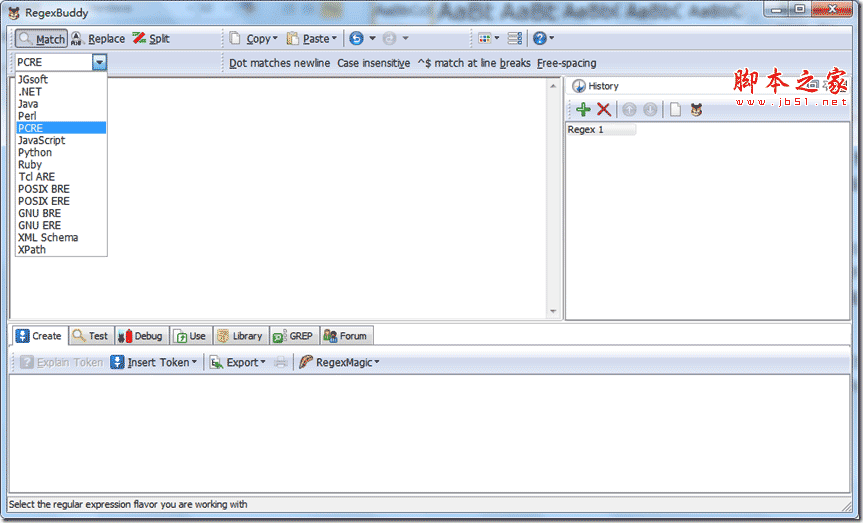Click the regex editor scroll down arrow
This screenshot has height=523, width=863.
pyautogui.click(x=553, y=312)
